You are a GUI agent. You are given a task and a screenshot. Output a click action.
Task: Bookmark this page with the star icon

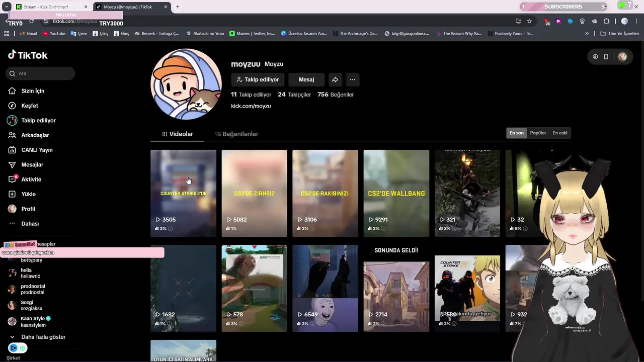click(529, 21)
